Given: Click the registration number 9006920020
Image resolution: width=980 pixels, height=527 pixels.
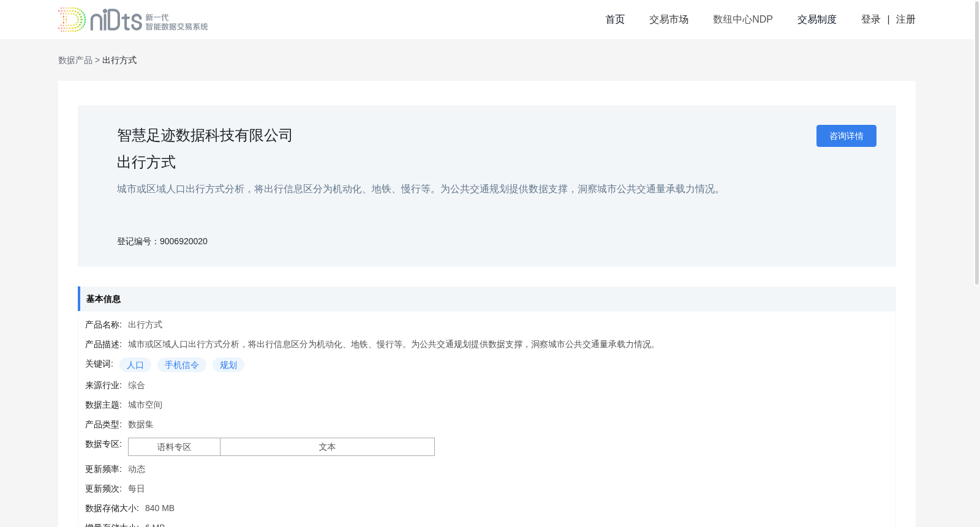Looking at the screenshot, I should (x=183, y=241).
